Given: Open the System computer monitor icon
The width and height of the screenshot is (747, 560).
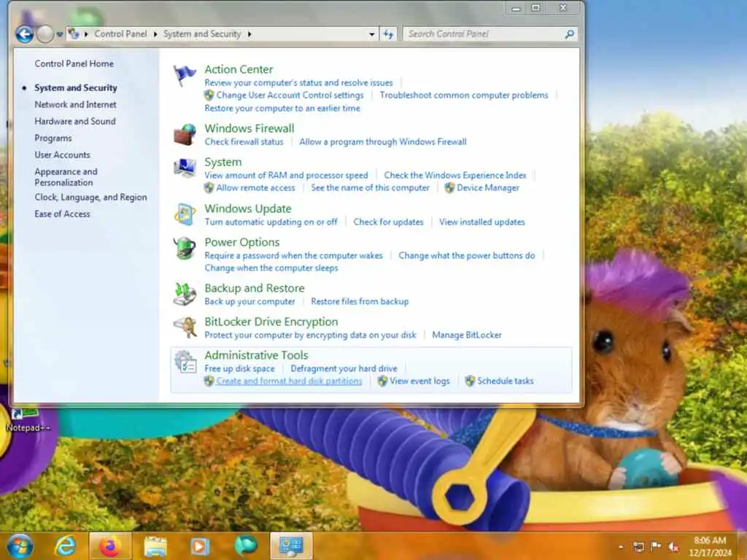Looking at the screenshot, I should [185, 168].
